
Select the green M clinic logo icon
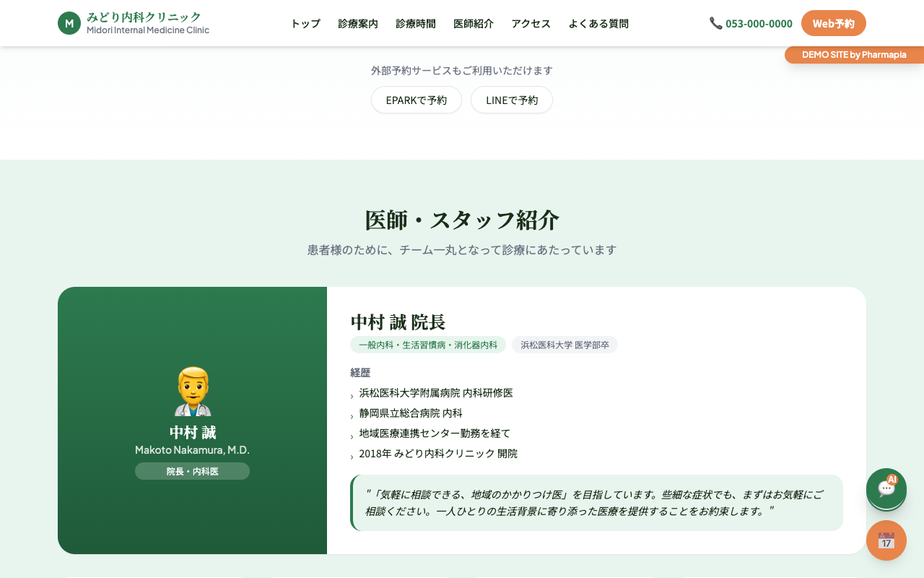click(x=69, y=22)
